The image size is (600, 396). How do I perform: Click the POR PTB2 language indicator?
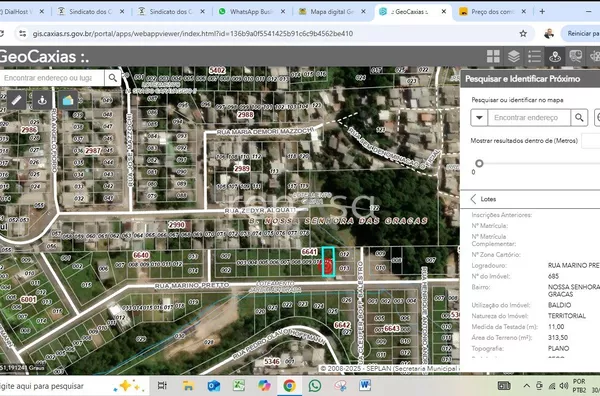pos(579,386)
